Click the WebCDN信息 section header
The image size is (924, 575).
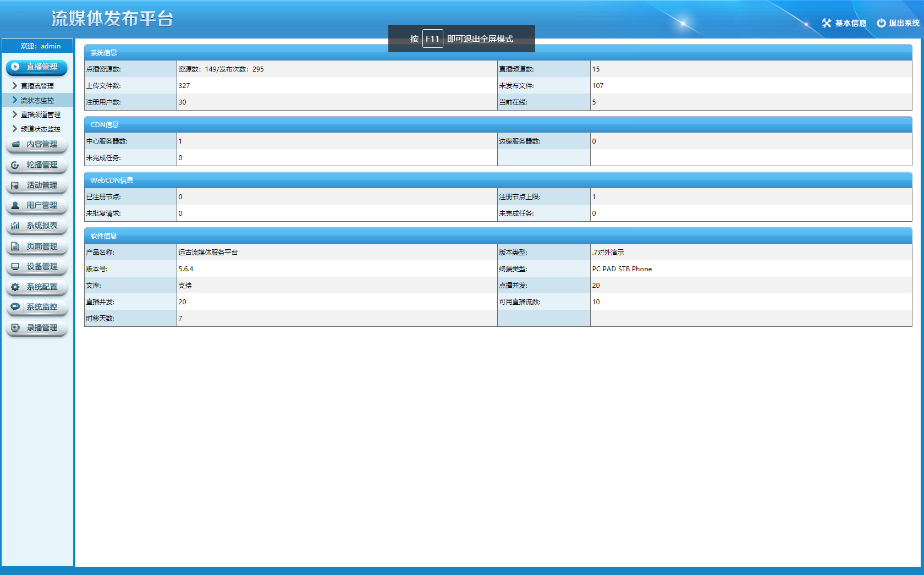pos(498,180)
